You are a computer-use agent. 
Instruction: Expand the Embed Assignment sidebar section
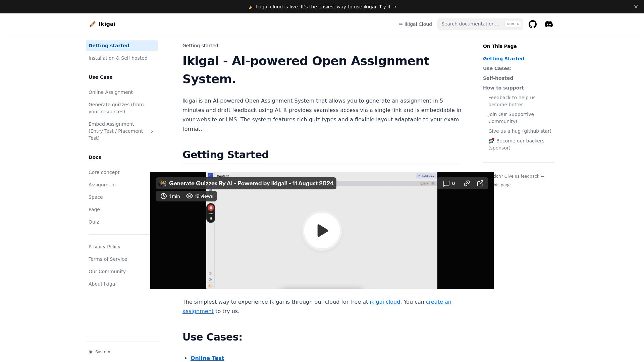(152, 131)
